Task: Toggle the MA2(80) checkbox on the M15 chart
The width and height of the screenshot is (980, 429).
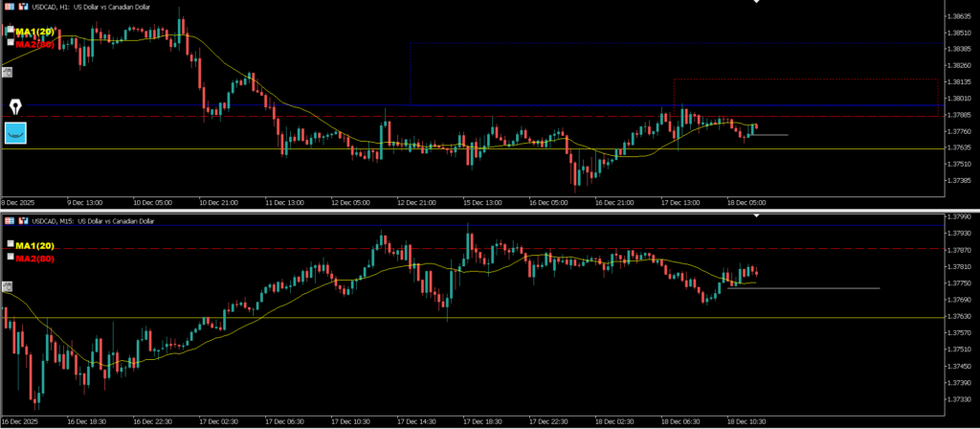Action: click(11, 257)
